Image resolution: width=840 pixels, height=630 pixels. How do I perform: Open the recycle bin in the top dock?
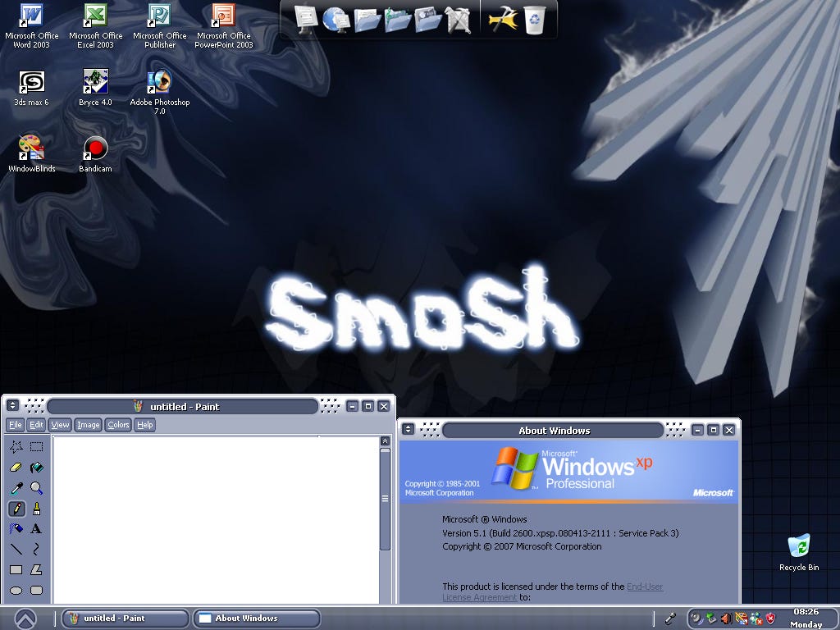pyautogui.click(x=535, y=21)
